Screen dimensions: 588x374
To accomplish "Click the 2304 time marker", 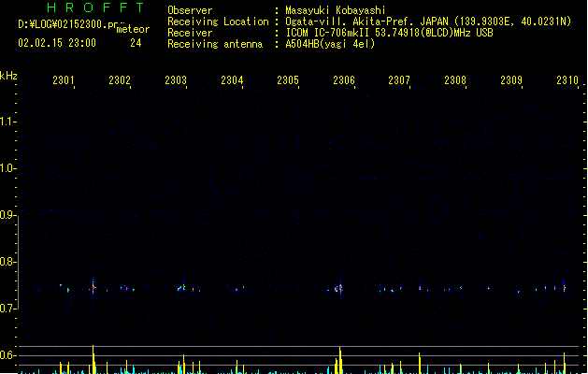I will pyautogui.click(x=232, y=79).
